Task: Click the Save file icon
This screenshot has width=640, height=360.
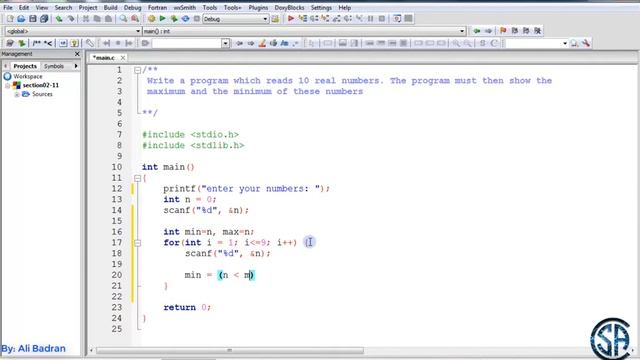Action: click(x=33, y=19)
